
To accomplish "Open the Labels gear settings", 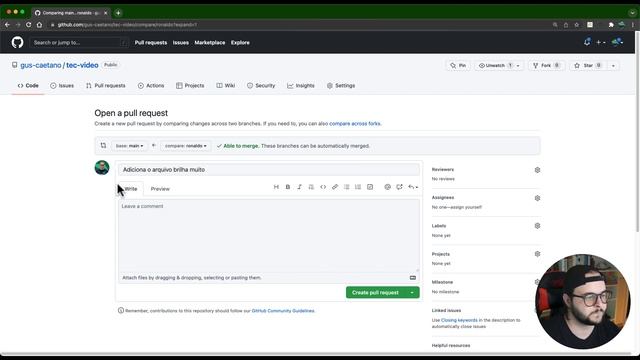I will (537, 226).
